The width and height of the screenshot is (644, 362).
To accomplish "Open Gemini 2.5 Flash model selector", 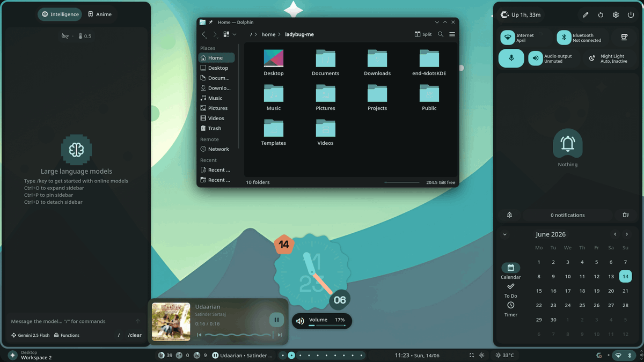I will pos(30,335).
